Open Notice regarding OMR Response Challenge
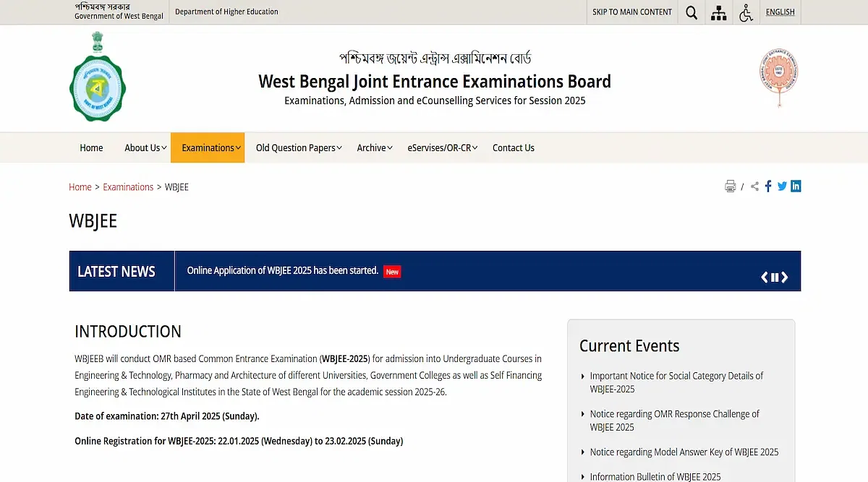This screenshot has width=868, height=482. pyautogui.click(x=674, y=421)
